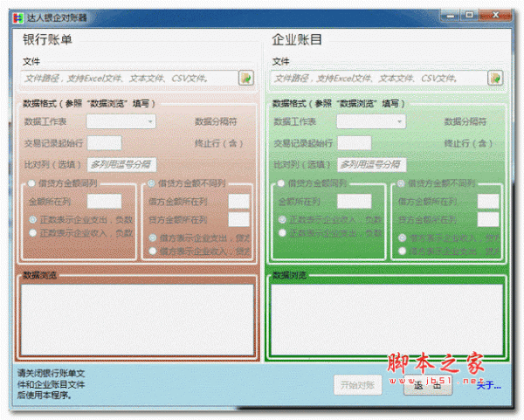
Task: Open the 数据工作表 dropdown in 企业账目
Action: click(371, 121)
